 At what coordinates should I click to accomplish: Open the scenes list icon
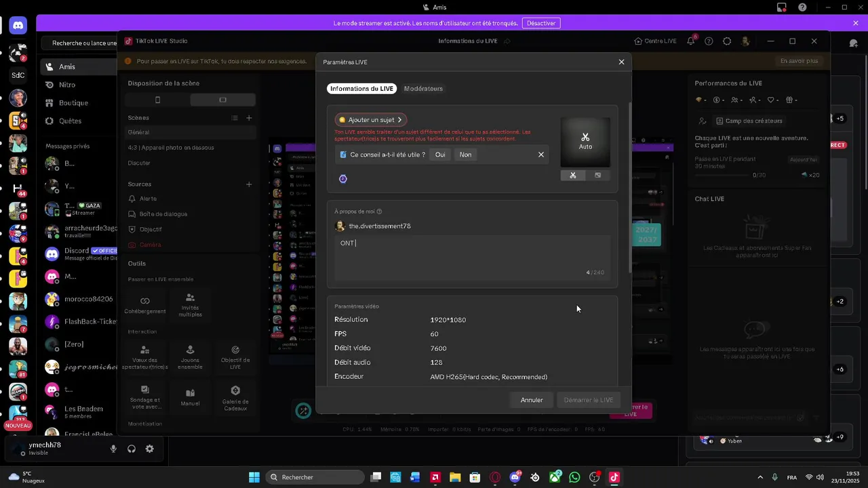point(235,118)
